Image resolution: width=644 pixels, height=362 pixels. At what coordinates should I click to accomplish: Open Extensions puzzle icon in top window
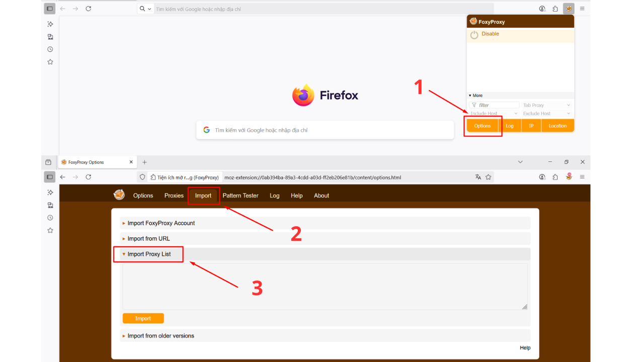pyautogui.click(x=555, y=9)
